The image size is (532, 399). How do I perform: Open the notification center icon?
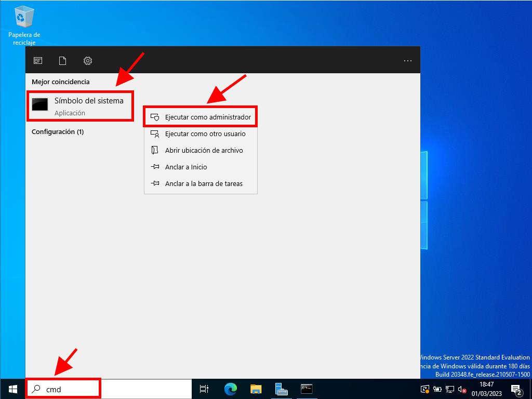[516, 389]
